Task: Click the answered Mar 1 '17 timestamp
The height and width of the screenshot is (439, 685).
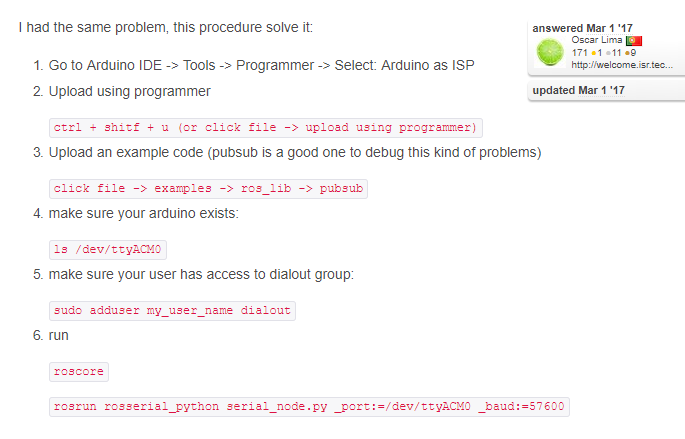Action: click(584, 27)
